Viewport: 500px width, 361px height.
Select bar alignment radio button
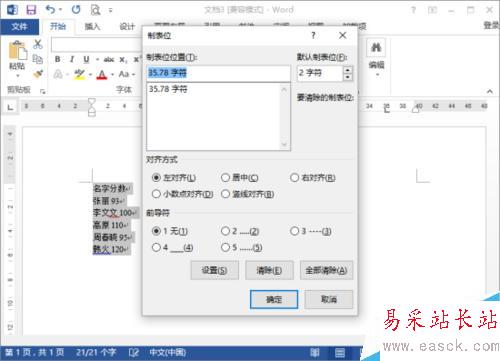point(225,194)
